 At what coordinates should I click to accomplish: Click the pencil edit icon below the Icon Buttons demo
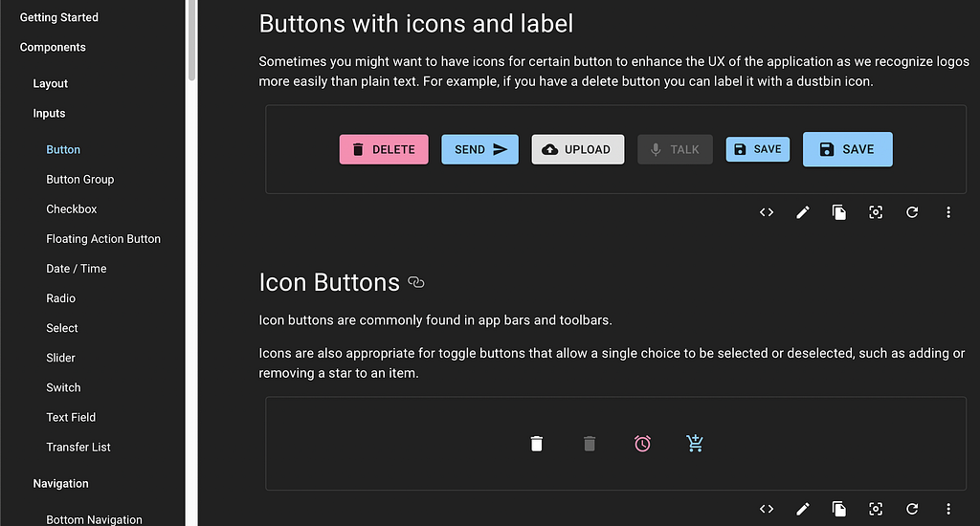pyautogui.click(x=803, y=509)
